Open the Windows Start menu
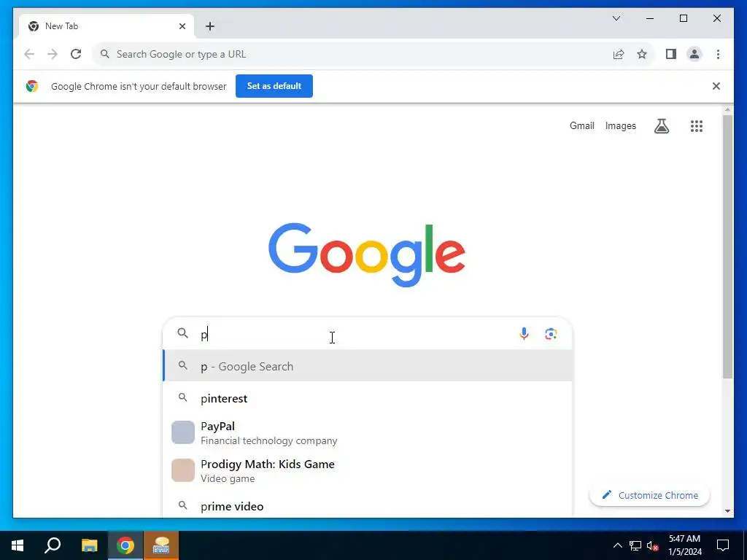The image size is (747, 560). pos(18,545)
